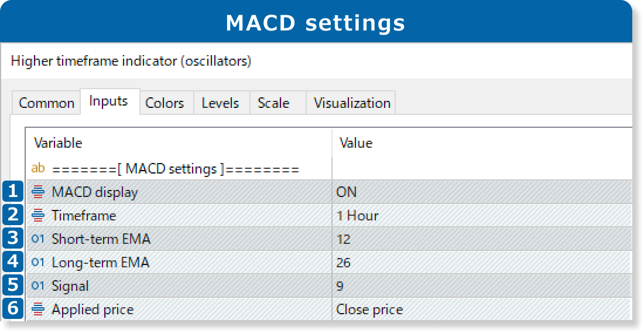This screenshot has height=333, width=644.
Task: Click the enum icon beside MACD display
Action: (38, 192)
